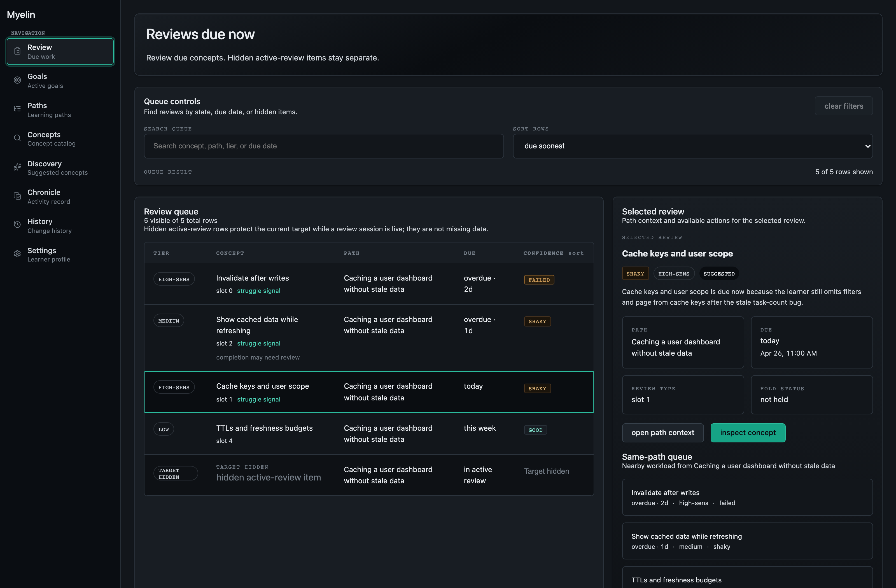
Task: Click the FAILED confidence badge
Action: click(x=539, y=280)
